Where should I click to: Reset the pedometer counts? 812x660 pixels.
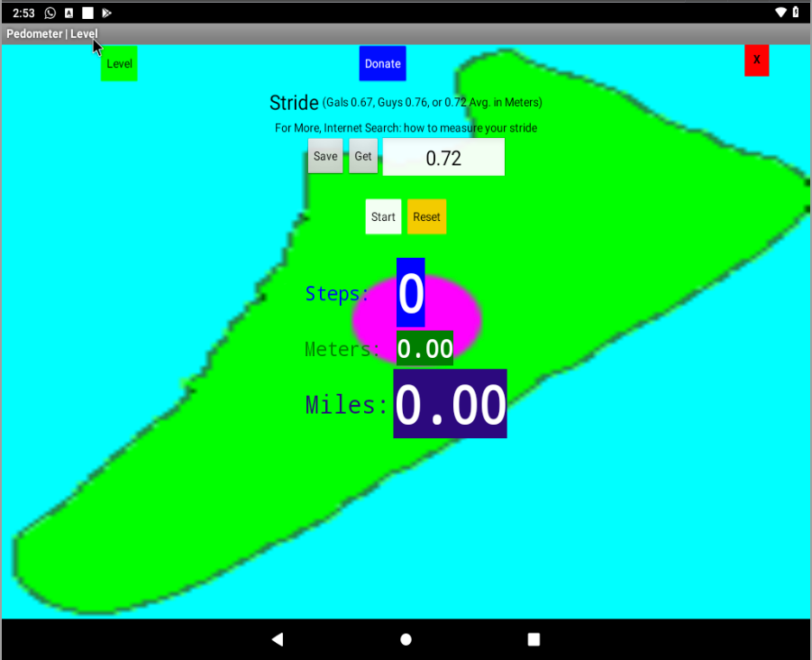426,216
